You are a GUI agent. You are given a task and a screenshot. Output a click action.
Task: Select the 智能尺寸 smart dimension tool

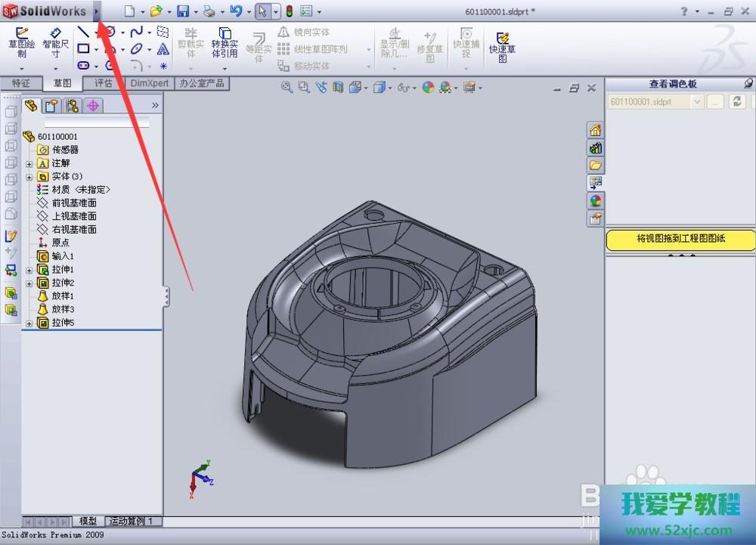[56, 42]
